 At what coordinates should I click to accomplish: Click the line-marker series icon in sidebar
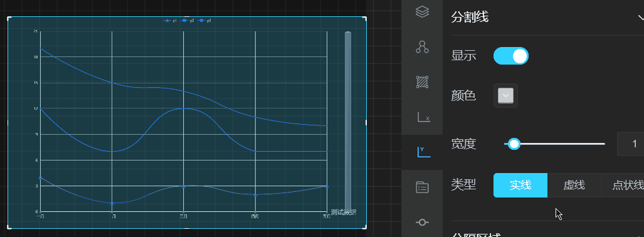point(422,222)
